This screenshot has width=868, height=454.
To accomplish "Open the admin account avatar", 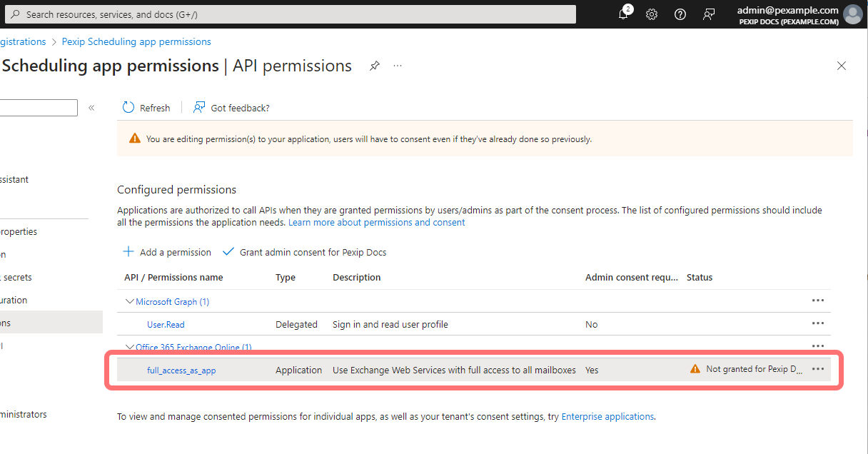I will click(x=853, y=14).
